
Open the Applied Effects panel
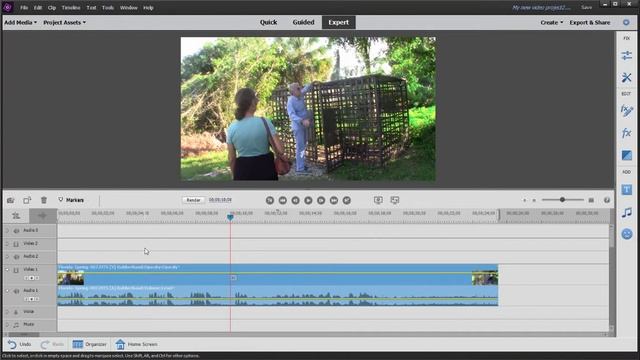627,111
